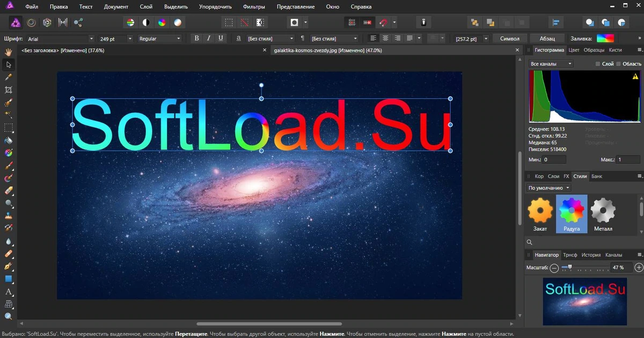Click the Invert Selection icon

click(260, 23)
